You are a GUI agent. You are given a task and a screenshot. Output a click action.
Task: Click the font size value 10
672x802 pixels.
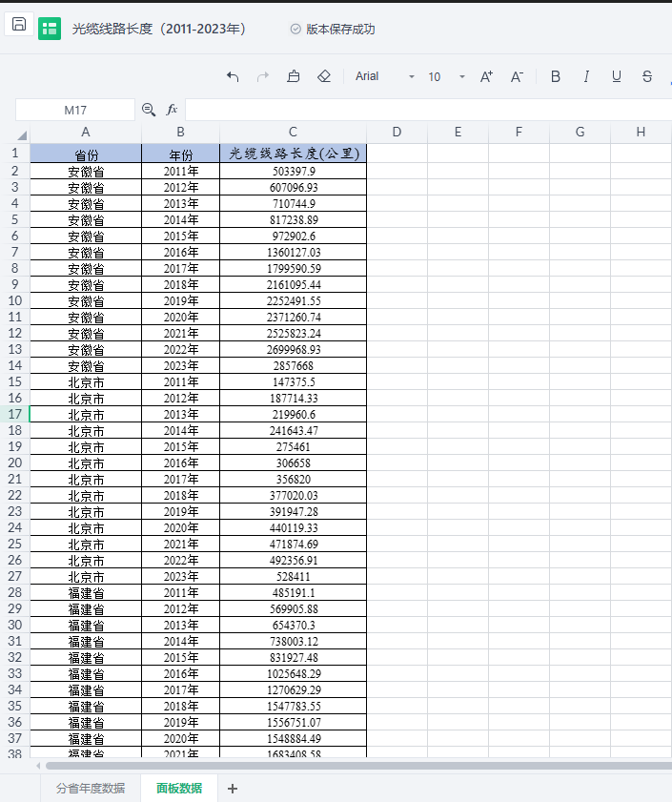click(435, 76)
